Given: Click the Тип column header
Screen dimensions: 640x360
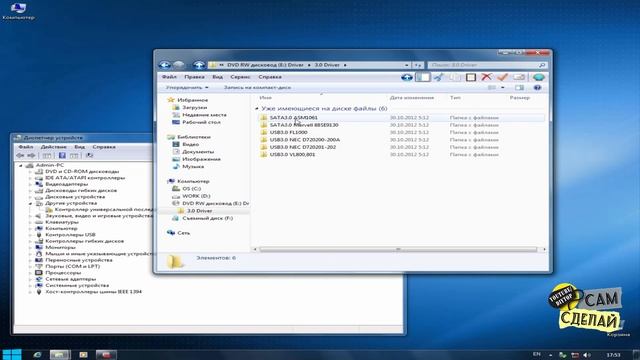Looking at the screenshot, I should coord(455,98).
